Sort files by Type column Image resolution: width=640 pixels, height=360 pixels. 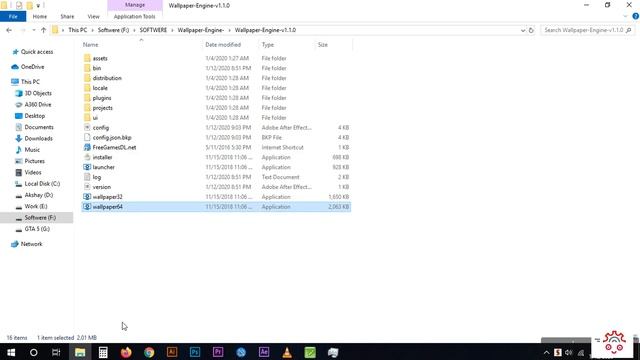click(x=268, y=44)
